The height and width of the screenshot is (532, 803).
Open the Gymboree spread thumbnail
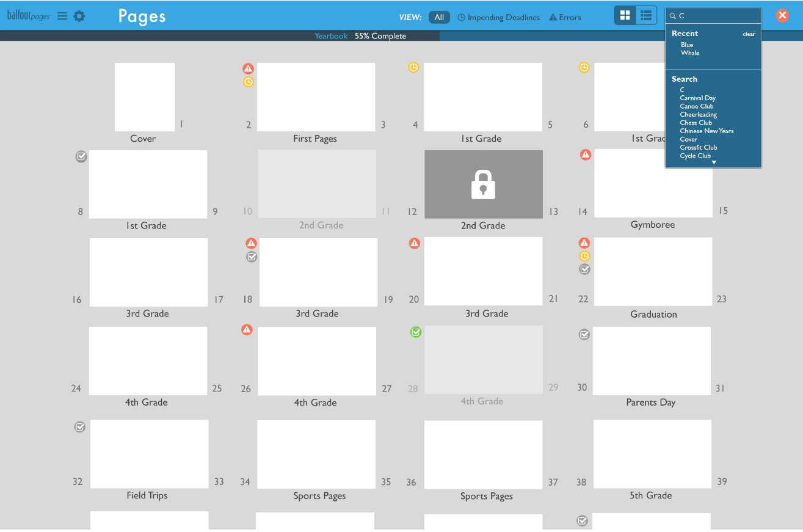click(653, 183)
